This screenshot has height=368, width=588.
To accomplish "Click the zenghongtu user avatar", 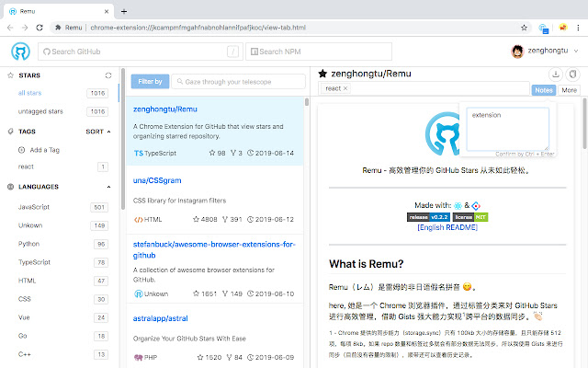I will 517,52.
